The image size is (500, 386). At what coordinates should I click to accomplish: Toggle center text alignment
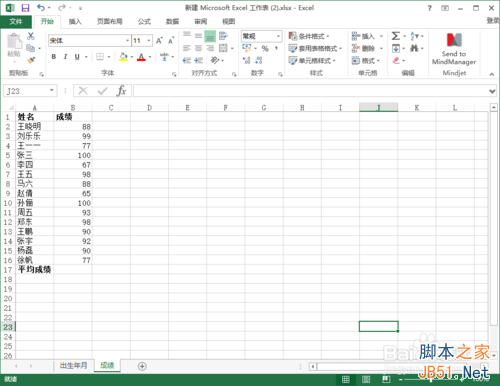coord(199,48)
